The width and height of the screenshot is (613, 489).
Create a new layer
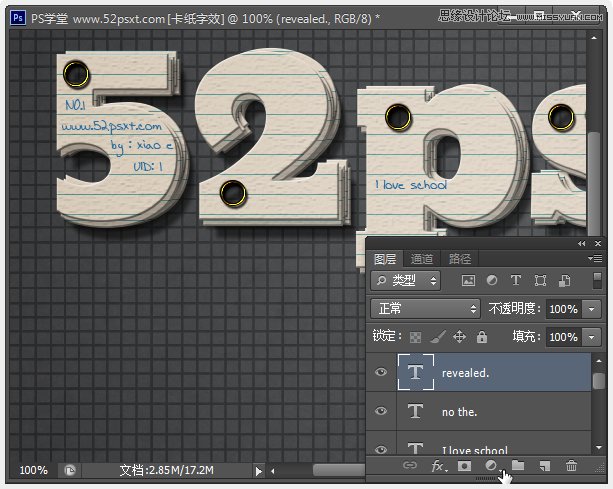tap(545, 466)
